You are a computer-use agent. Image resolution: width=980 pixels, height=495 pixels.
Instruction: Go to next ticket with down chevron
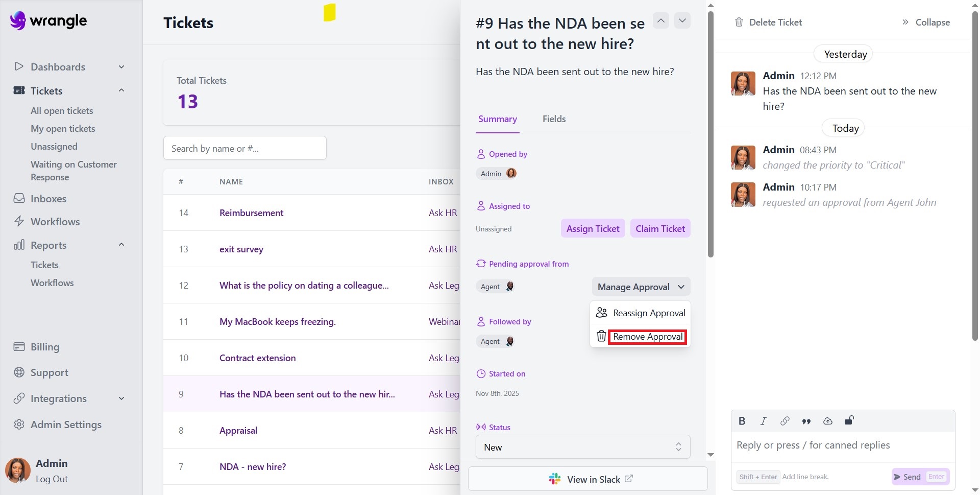click(682, 21)
